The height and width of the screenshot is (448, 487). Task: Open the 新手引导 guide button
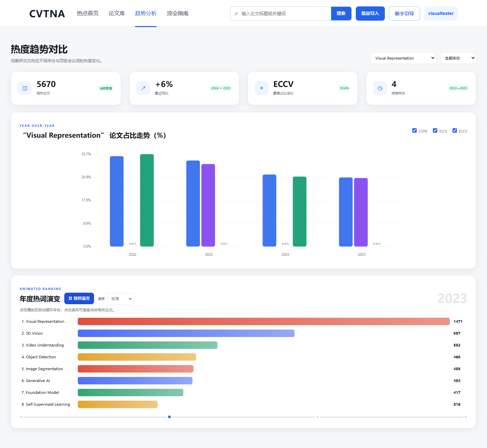[x=404, y=14]
